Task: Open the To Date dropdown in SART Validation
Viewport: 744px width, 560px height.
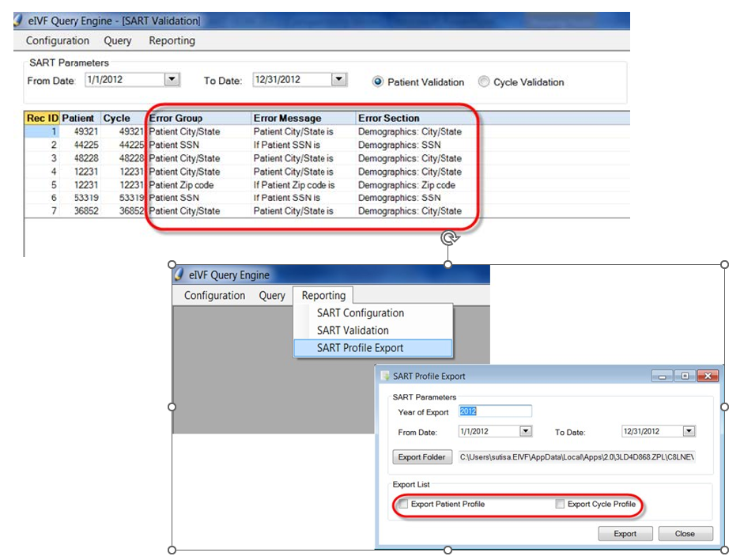Action: point(338,79)
